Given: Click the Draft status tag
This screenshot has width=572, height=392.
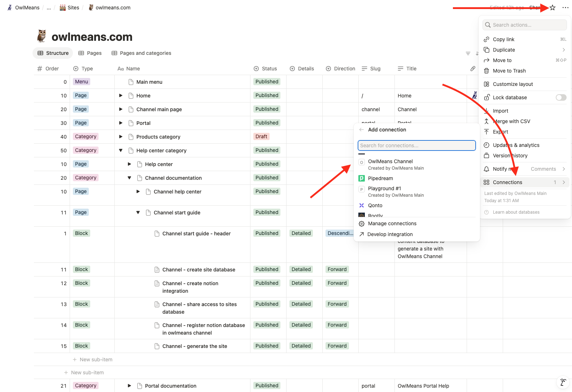Looking at the screenshot, I should 261,136.
